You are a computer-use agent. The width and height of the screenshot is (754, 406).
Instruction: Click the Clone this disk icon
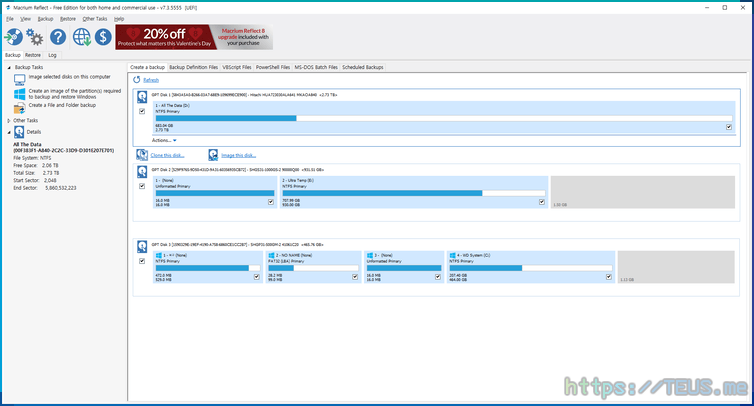coord(142,154)
